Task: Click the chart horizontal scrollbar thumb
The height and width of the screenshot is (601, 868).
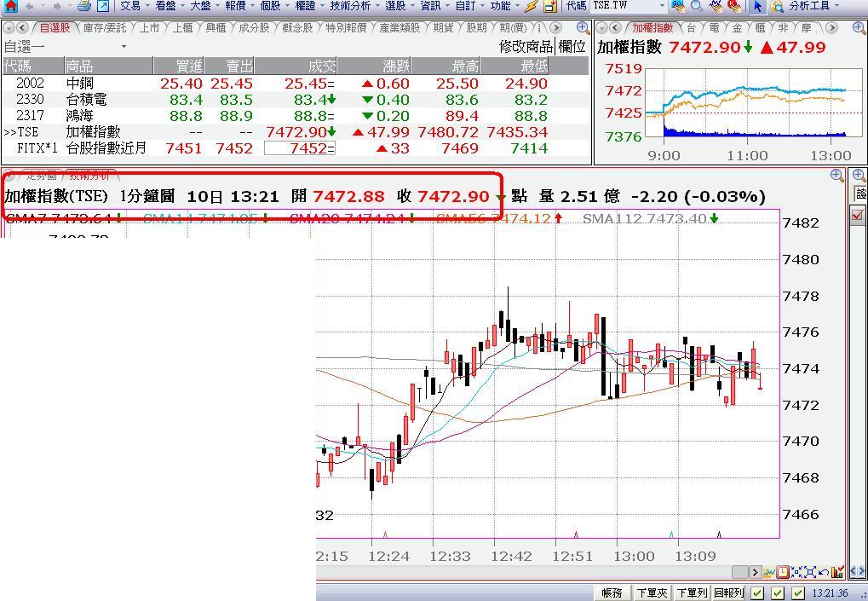Action: [739, 572]
